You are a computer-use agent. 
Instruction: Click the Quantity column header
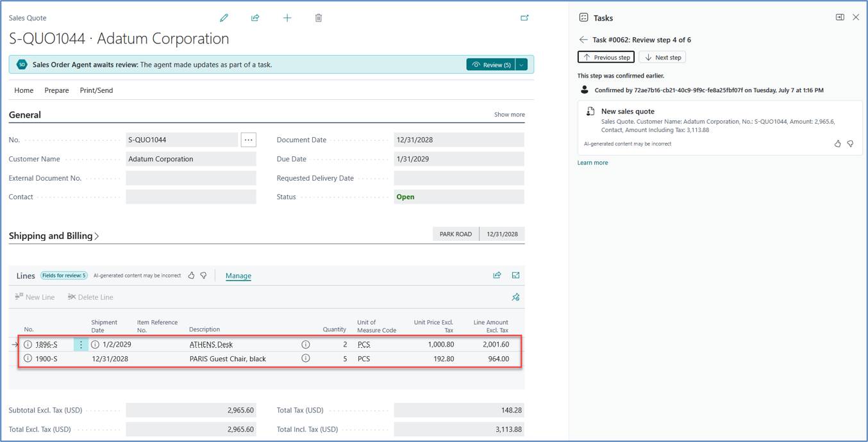click(335, 330)
